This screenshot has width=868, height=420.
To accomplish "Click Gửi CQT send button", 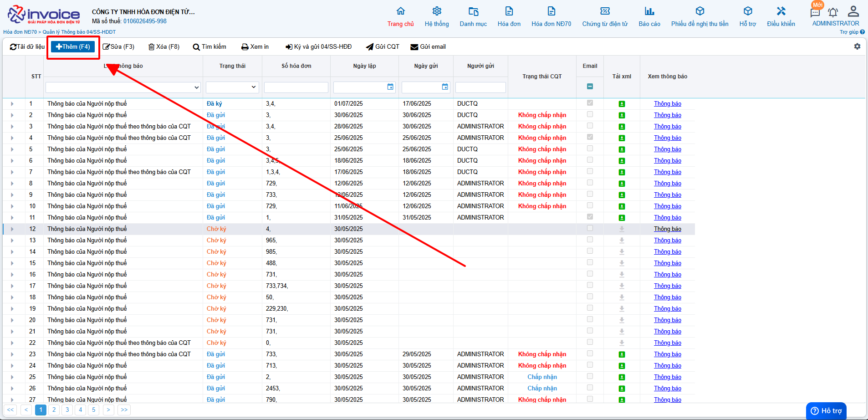I will point(383,46).
